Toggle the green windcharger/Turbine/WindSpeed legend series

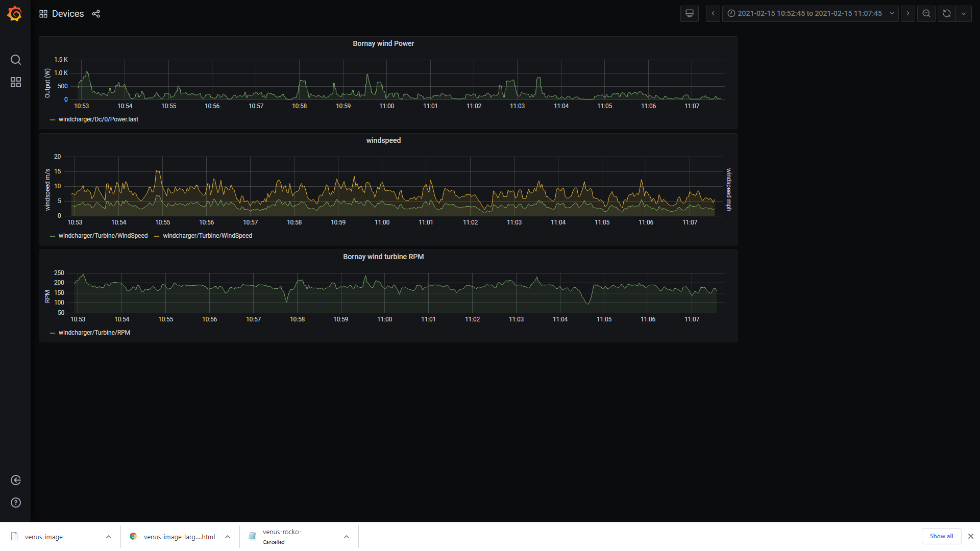pyautogui.click(x=103, y=236)
